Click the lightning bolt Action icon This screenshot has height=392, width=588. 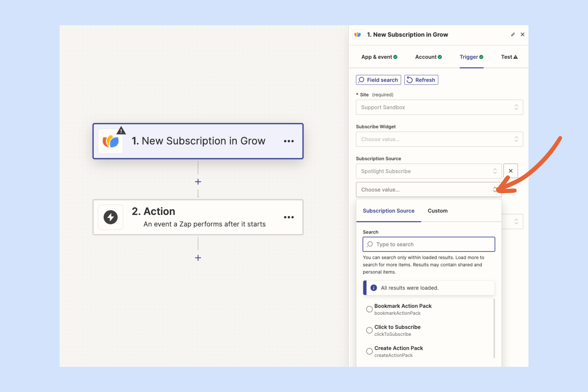pos(111,217)
